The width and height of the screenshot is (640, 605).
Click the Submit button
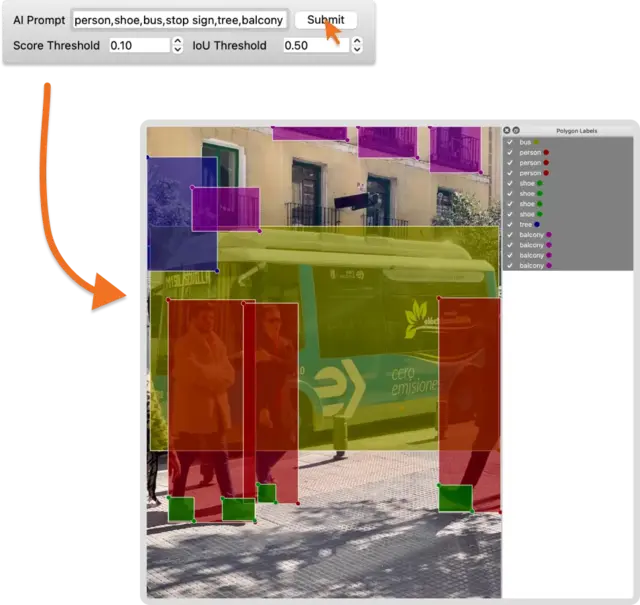326,20
